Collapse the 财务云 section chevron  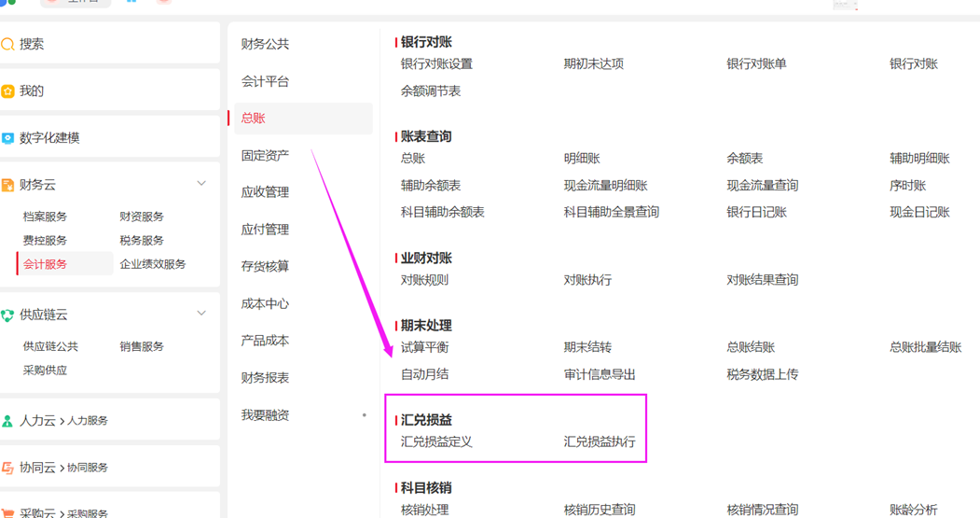click(201, 183)
